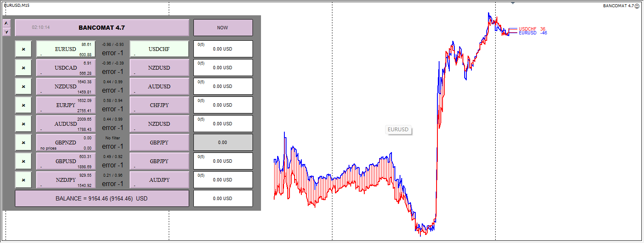Click the X icon beside the USDCAD row
The height and width of the screenshot is (243, 644).
(x=23, y=68)
